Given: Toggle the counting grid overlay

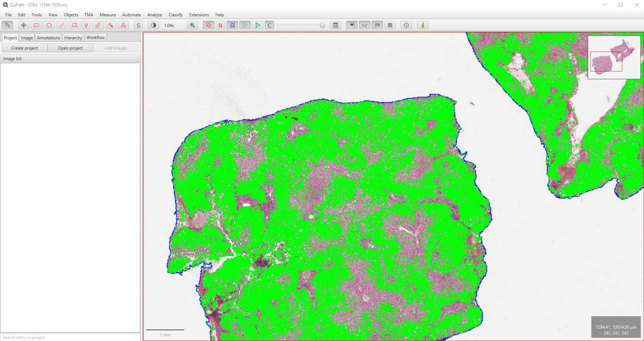Looking at the screenshot, I should click(390, 25).
